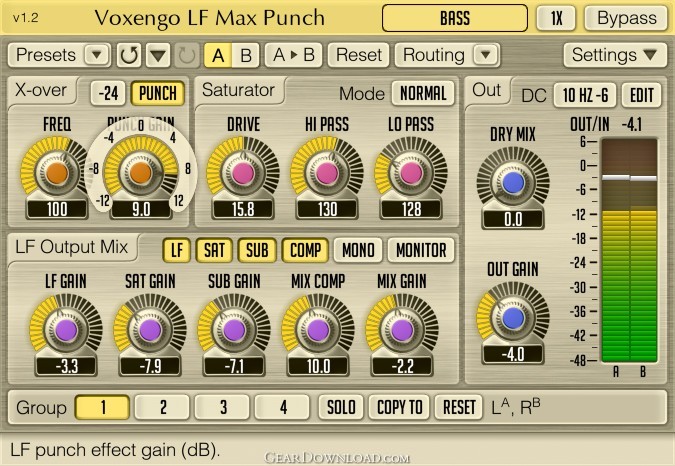Image resolution: width=675 pixels, height=466 pixels.
Task: Click the FREQ value field showing 100
Action: (57, 209)
